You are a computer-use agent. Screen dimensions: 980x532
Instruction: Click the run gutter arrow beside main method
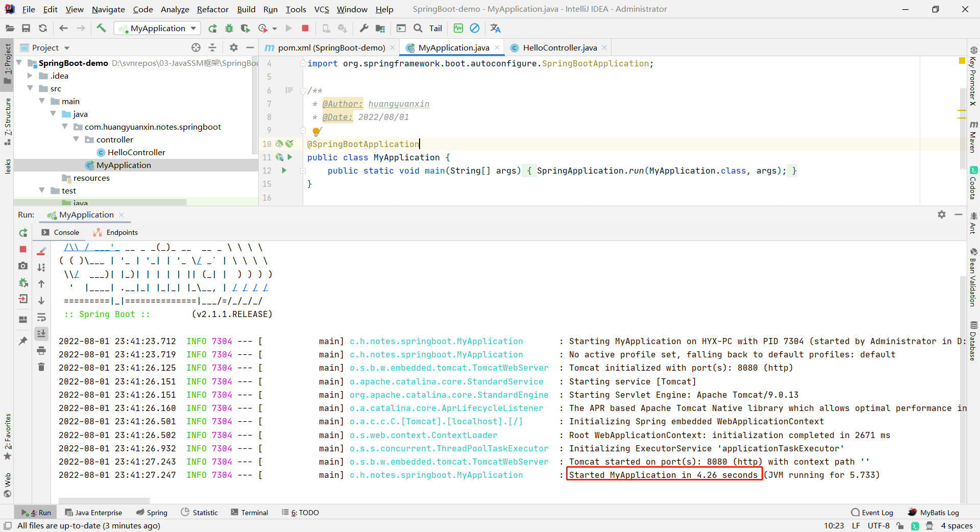pos(284,171)
